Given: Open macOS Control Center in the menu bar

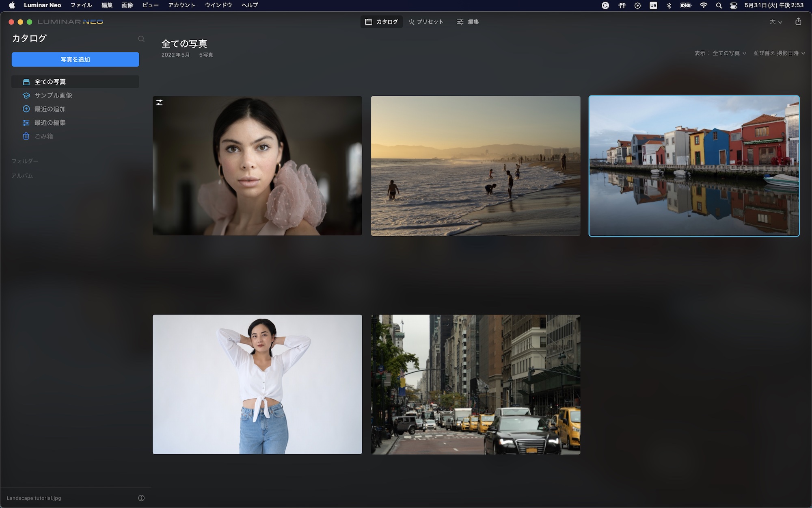Looking at the screenshot, I should tap(733, 5).
